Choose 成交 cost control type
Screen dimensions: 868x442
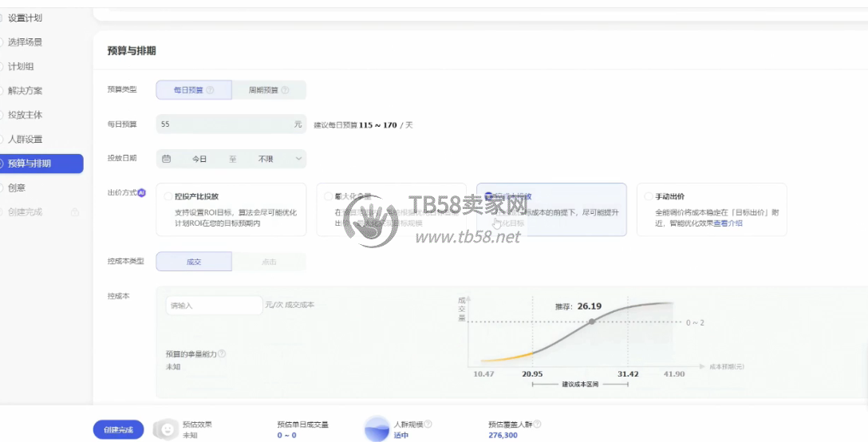click(x=194, y=262)
